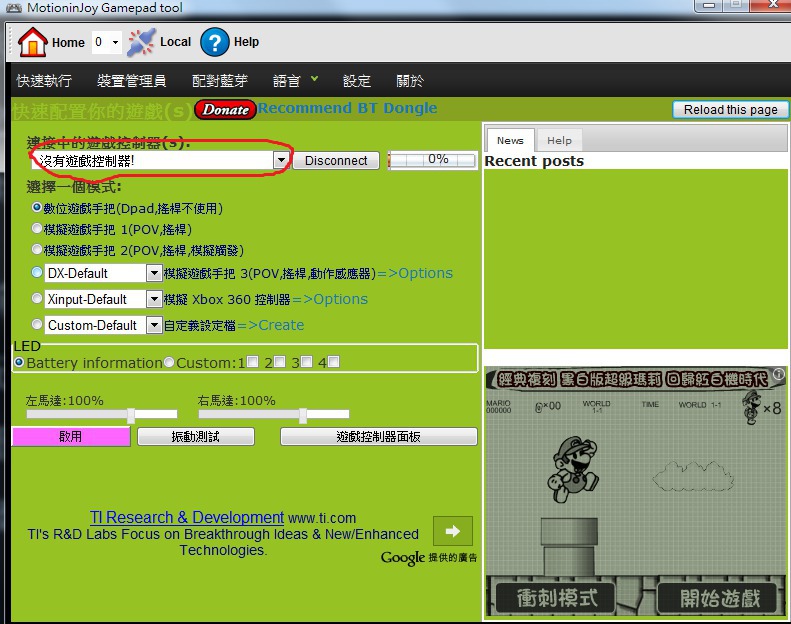Image resolution: width=791 pixels, height=624 pixels.
Task: Open Recommend BT Dongle link
Action: coord(347,108)
